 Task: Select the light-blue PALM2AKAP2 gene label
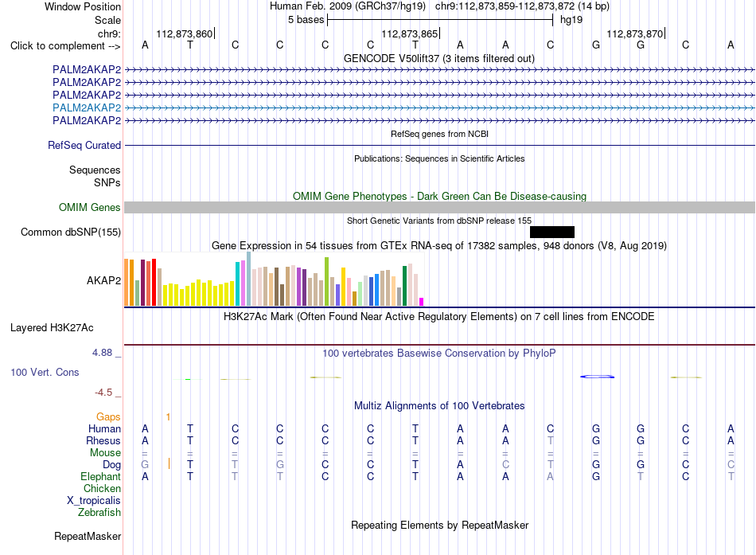pyautogui.click(x=87, y=107)
